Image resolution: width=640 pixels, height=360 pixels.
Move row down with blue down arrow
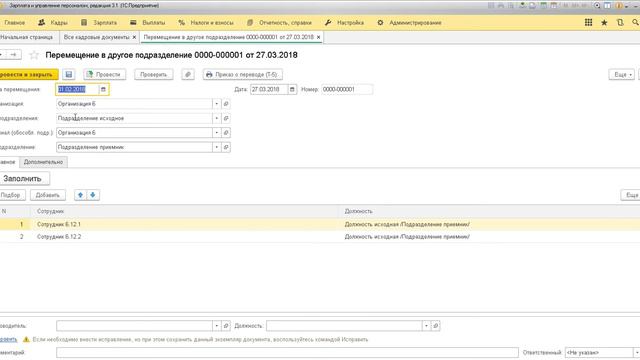pyautogui.click(x=93, y=195)
